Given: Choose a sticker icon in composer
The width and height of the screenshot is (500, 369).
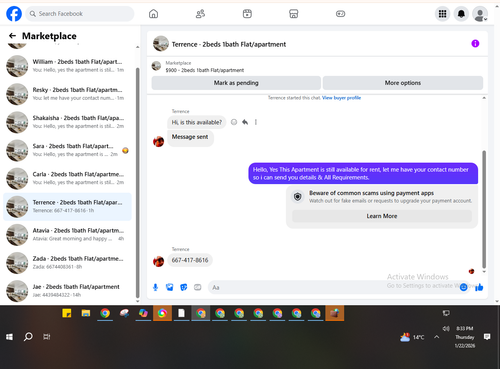Looking at the screenshot, I should pyautogui.click(x=184, y=287).
